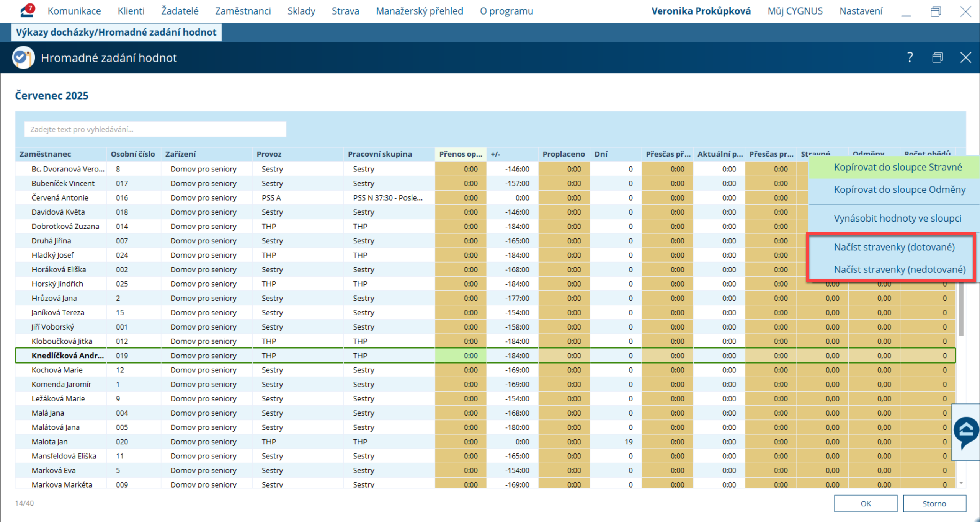Sort by the Osobní číslo column header
980x522 pixels.
[132, 154]
